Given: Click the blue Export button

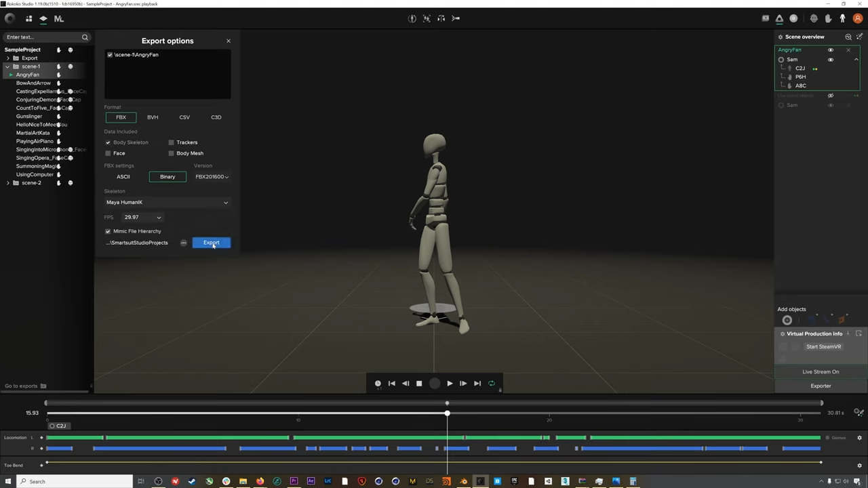Looking at the screenshot, I should (x=212, y=243).
